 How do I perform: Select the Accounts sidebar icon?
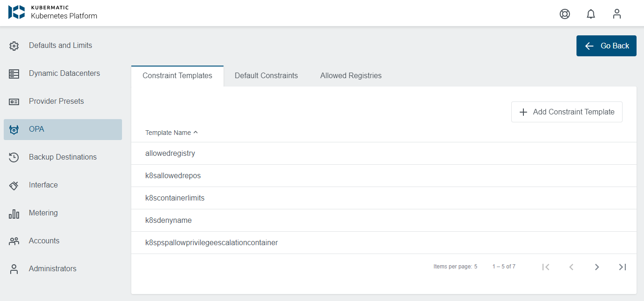14,241
